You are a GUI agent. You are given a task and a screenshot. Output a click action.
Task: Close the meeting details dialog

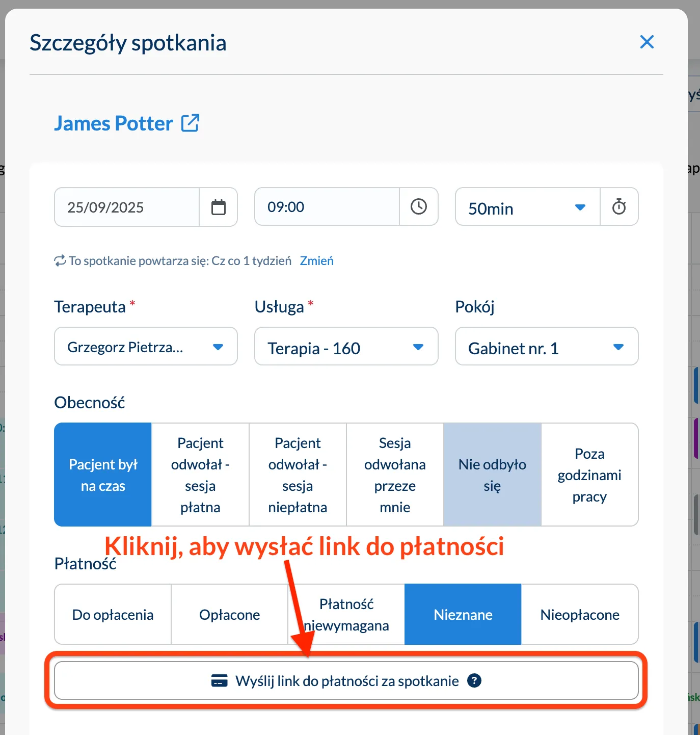tap(647, 42)
